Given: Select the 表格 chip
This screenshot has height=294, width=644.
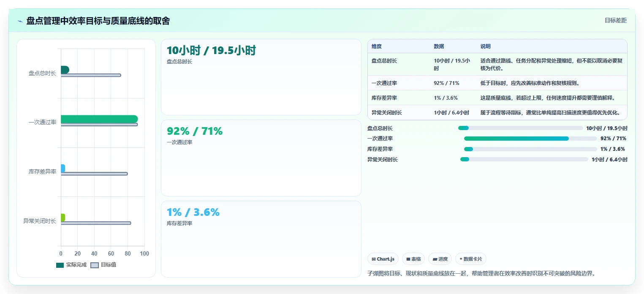Looking at the screenshot, I should click(x=413, y=259).
